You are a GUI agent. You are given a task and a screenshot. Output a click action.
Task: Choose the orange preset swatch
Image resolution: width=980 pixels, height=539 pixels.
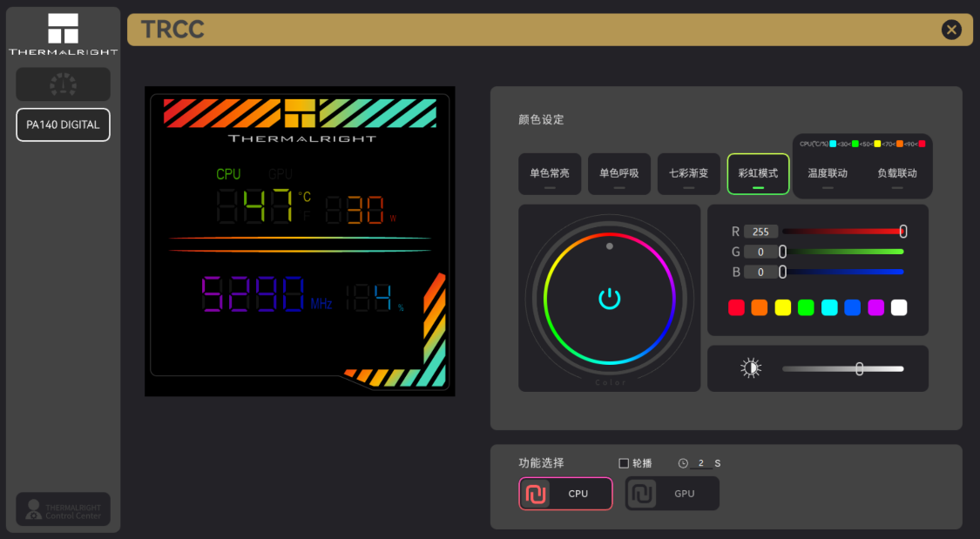coord(760,307)
